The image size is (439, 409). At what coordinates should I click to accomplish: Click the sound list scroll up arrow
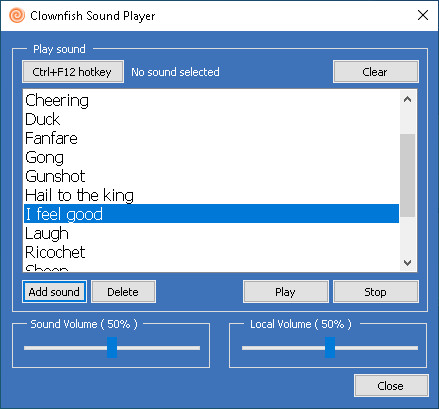tap(407, 99)
